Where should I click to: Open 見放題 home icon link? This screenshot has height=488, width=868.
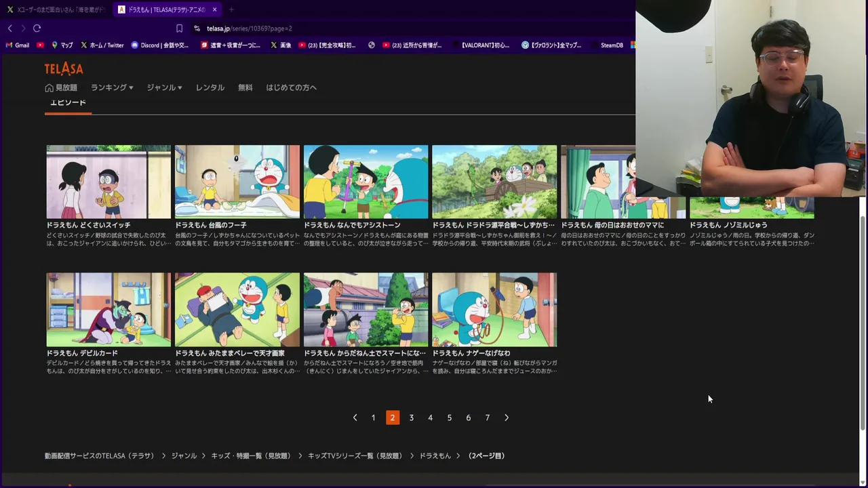tap(61, 87)
